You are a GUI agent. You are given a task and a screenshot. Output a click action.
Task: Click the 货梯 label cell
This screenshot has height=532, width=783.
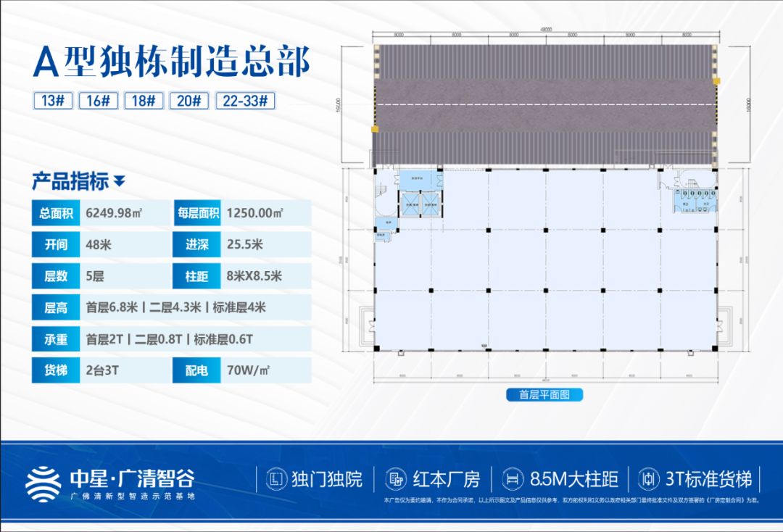(x=56, y=370)
